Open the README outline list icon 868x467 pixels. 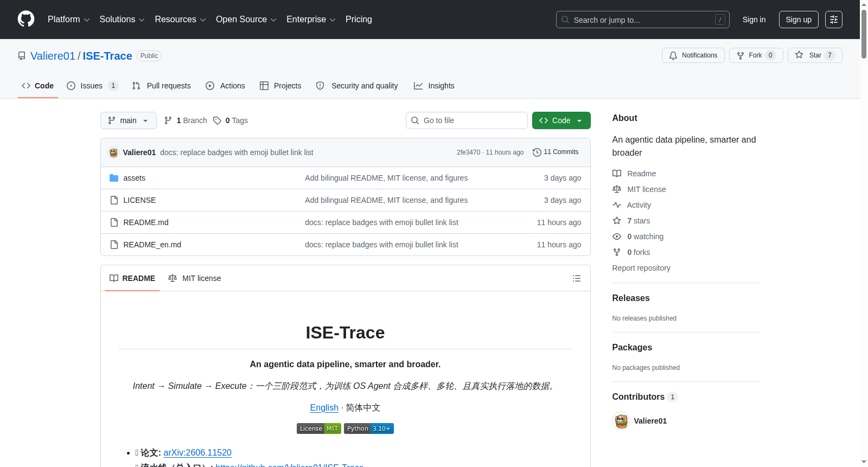(x=577, y=278)
